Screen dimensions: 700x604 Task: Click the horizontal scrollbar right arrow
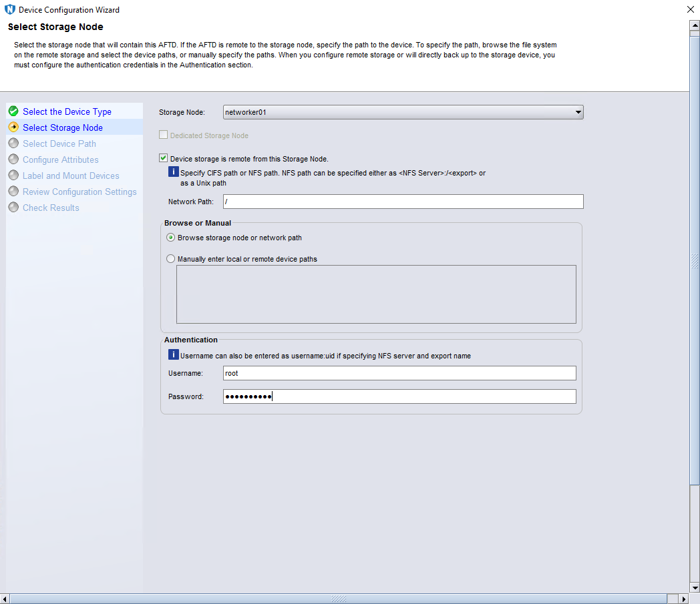coord(683,599)
